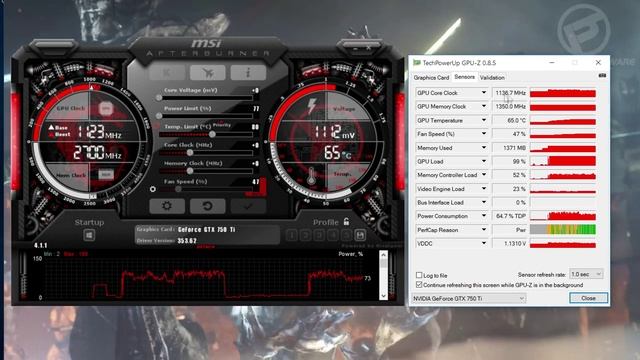Click the monitoring graph scroll-up arrow

(x=383, y=255)
